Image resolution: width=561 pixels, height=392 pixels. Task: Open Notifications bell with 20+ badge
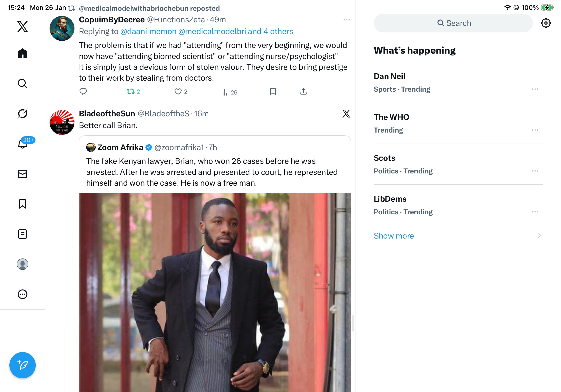pyautogui.click(x=23, y=144)
